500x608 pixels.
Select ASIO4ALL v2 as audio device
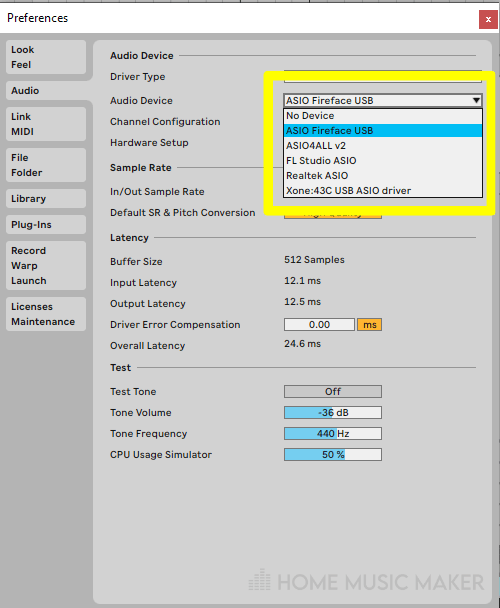click(x=383, y=145)
